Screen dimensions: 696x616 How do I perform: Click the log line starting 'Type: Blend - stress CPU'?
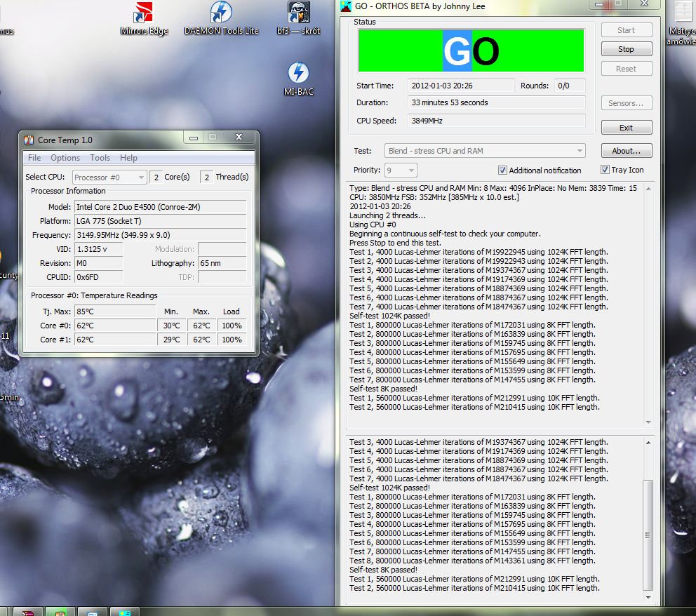(493, 188)
